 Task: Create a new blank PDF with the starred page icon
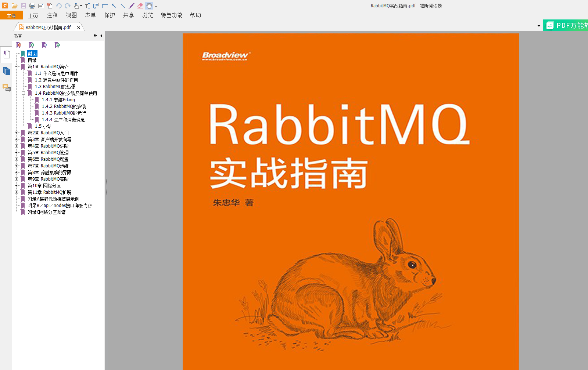[x=50, y=6]
